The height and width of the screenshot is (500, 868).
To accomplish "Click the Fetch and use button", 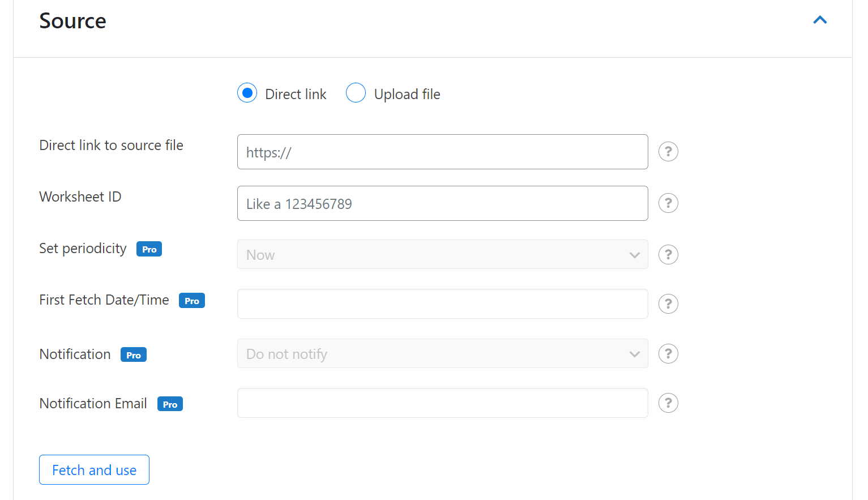I will click(x=94, y=470).
